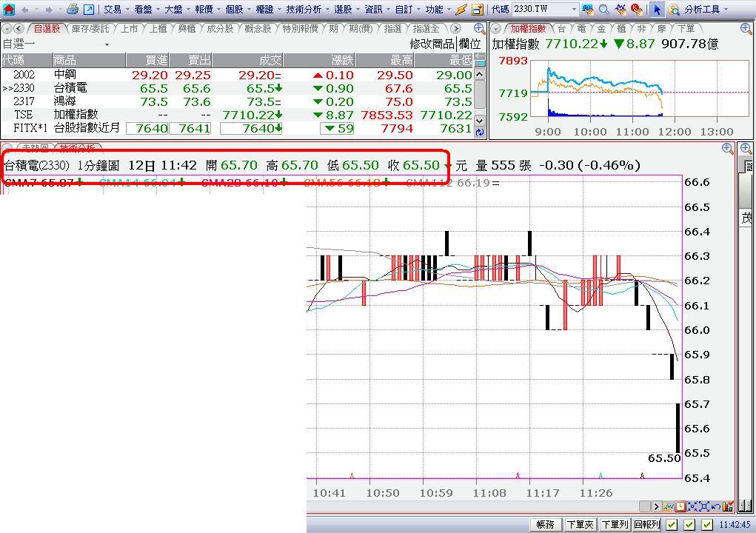
Task: Click the printer icon in toolbar
Action: click(73, 9)
